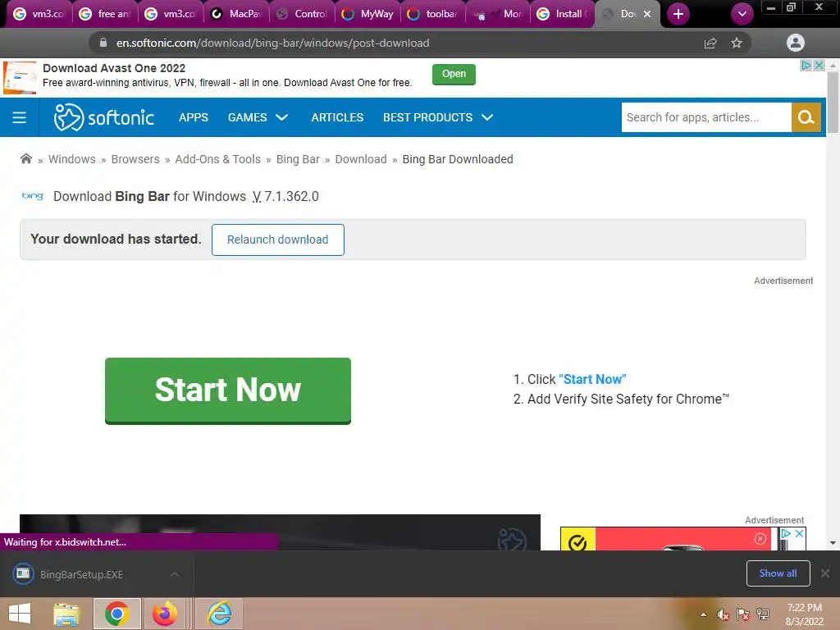Image resolution: width=840 pixels, height=630 pixels.
Task: Click the page vertical scrollbar thumb
Action: pyautogui.click(x=833, y=102)
